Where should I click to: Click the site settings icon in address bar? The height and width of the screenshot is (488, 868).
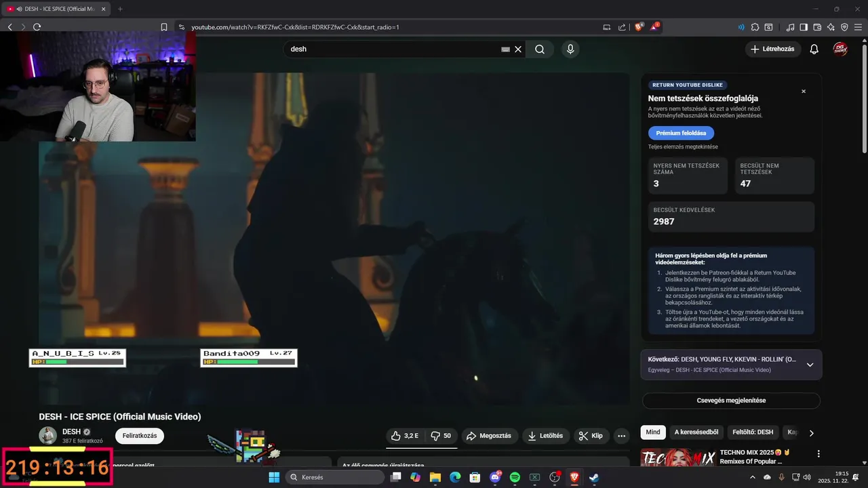click(x=181, y=27)
